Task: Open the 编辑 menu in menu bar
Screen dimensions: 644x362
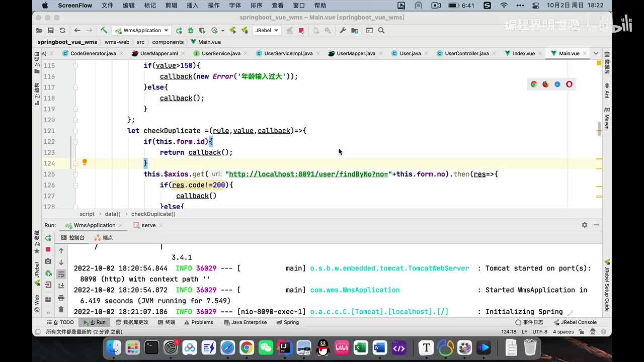Action: click(x=129, y=6)
